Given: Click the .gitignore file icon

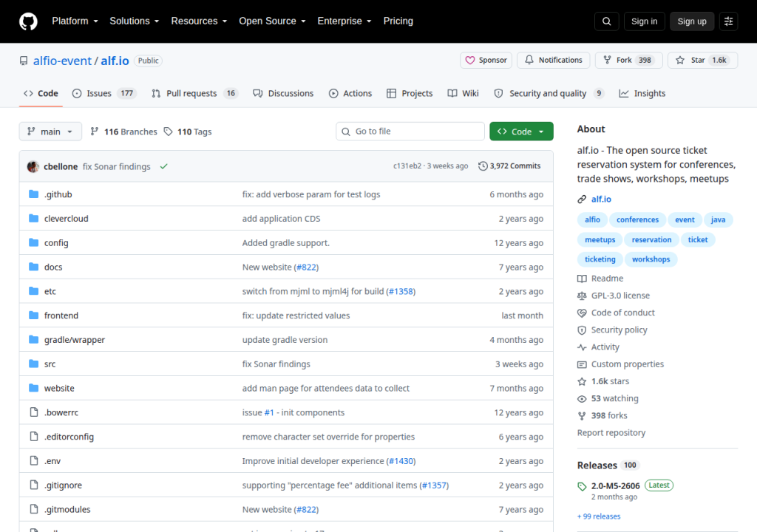Looking at the screenshot, I should click(x=34, y=485).
